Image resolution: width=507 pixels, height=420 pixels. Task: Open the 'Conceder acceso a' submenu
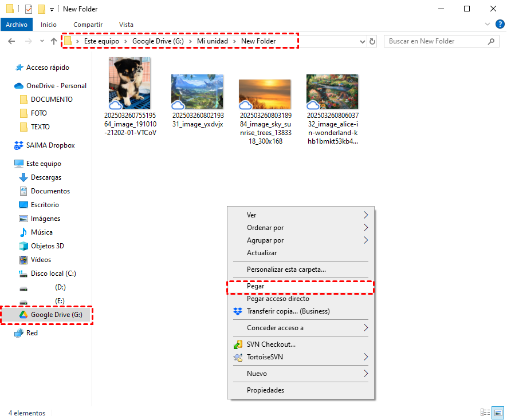(301, 328)
